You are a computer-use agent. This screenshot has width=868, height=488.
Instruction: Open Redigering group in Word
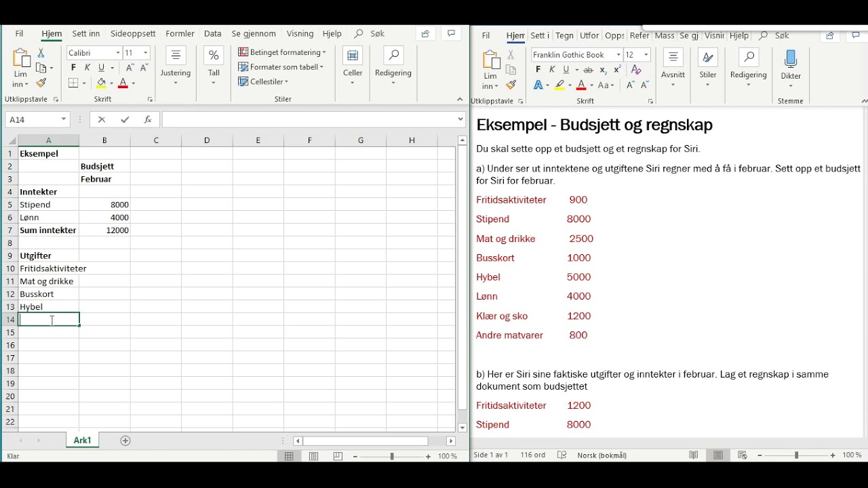coord(749,68)
